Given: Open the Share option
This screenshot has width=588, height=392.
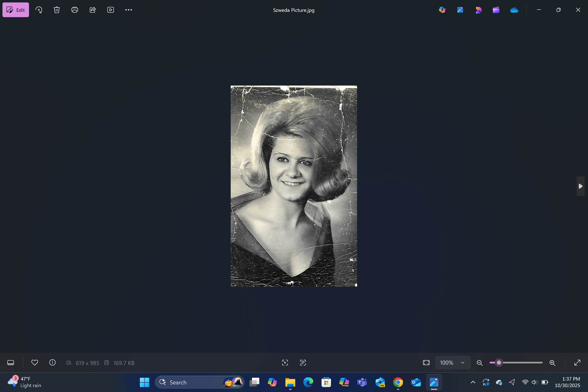Looking at the screenshot, I should coord(93,10).
